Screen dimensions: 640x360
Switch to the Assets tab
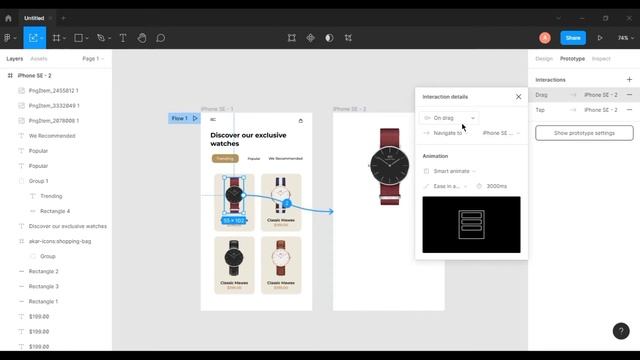(39, 59)
